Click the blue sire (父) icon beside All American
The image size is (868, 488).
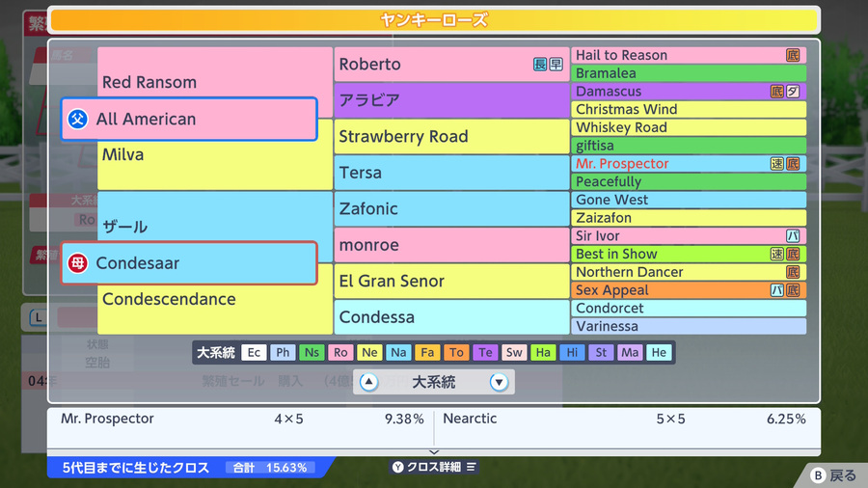coord(77,119)
